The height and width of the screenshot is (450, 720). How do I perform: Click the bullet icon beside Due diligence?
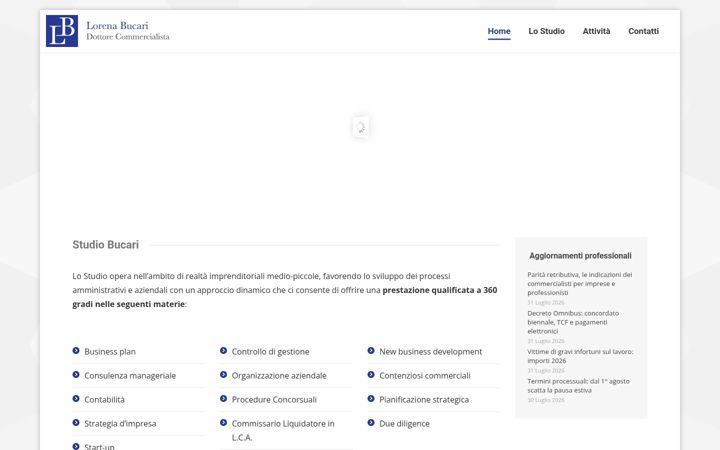click(371, 422)
